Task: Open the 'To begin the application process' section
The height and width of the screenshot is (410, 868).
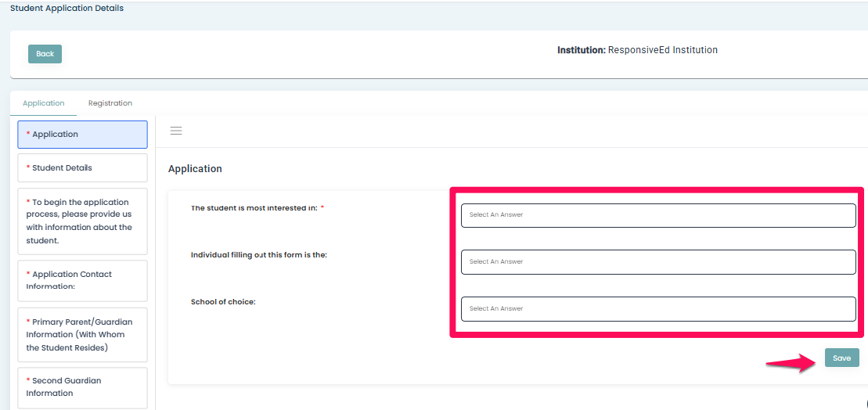Action: click(x=82, y=221)
